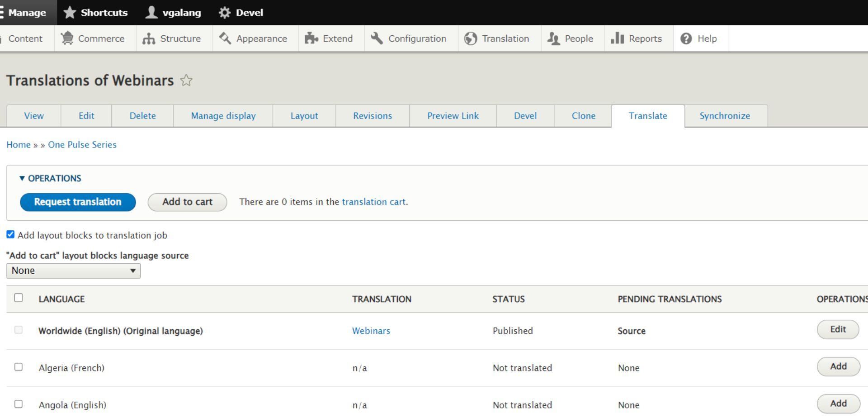This screenshot has width=868, height=418.
Task: Open the Webinars translation link
Action: (x=371, y=331)
